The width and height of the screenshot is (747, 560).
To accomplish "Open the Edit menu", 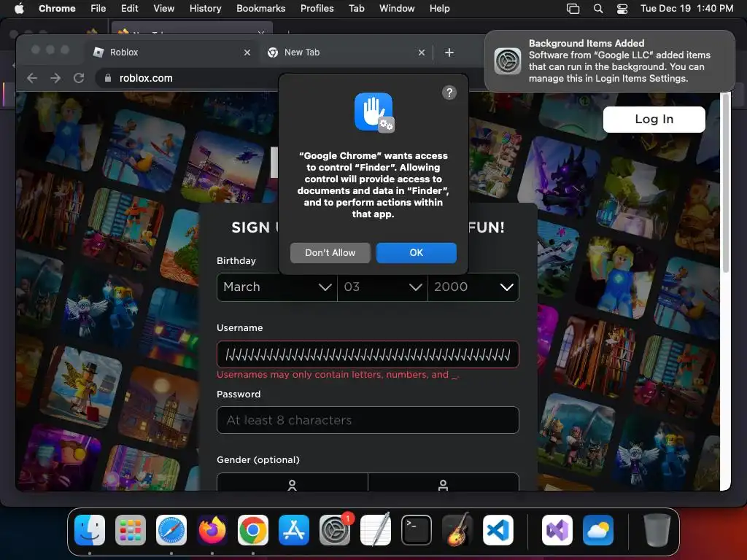I will tap(129, 9).
